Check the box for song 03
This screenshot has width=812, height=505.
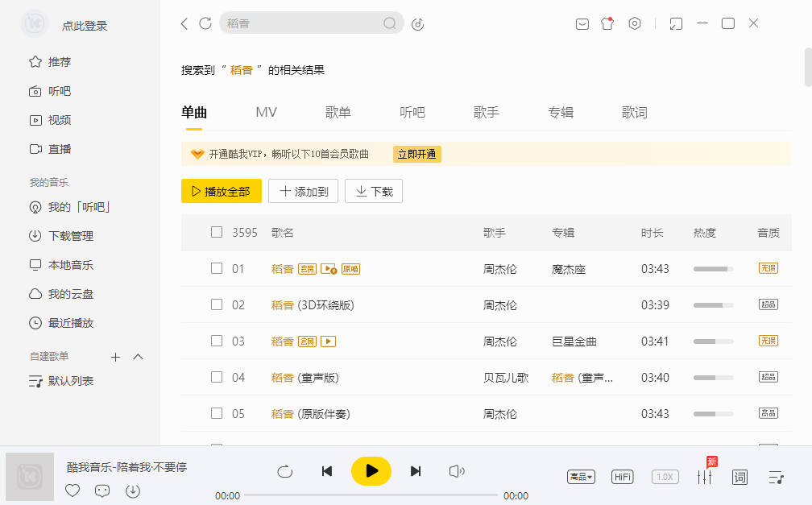click(217, 341)
